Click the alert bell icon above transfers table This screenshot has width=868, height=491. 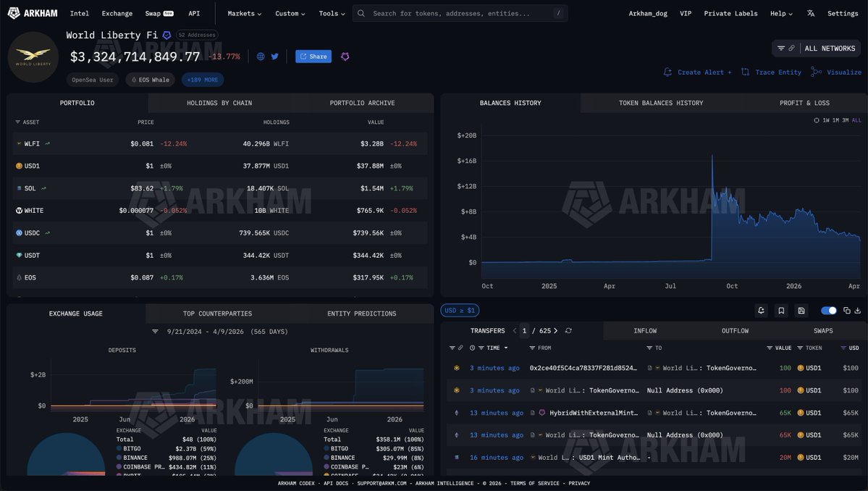point(761,311)
